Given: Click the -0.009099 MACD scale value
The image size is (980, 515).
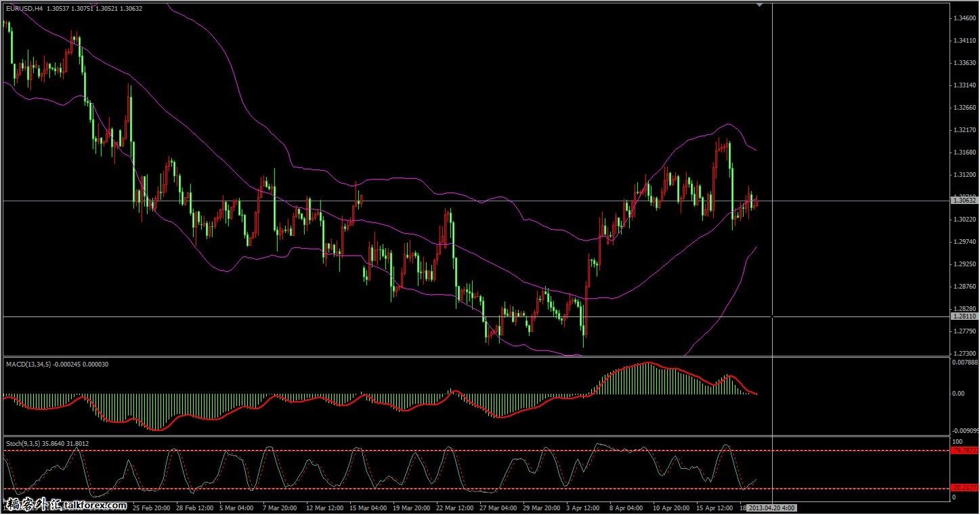Looking at the screenshot, I should pos(965,430).
